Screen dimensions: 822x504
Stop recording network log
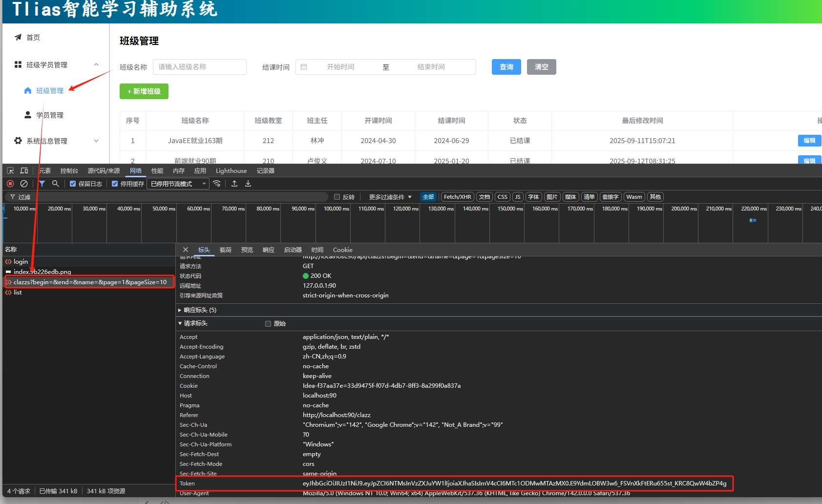(10, 184)
